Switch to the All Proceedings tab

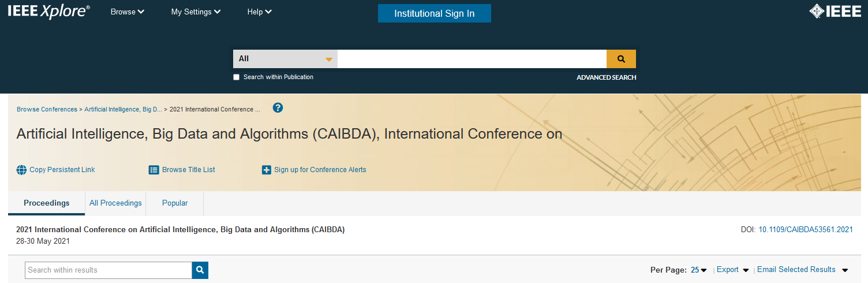115,203
